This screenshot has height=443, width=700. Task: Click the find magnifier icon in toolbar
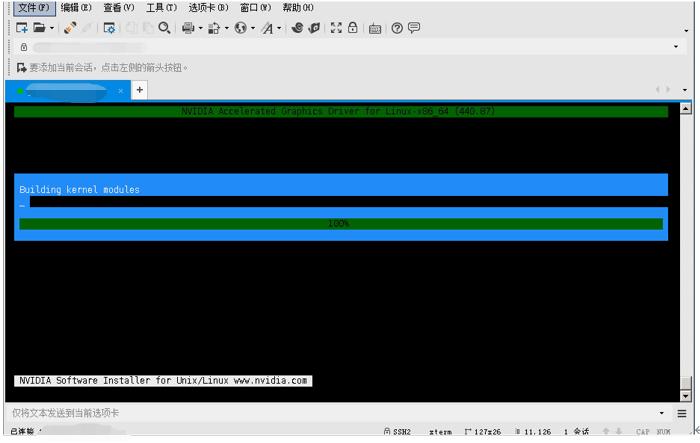[x=164, y=28]
